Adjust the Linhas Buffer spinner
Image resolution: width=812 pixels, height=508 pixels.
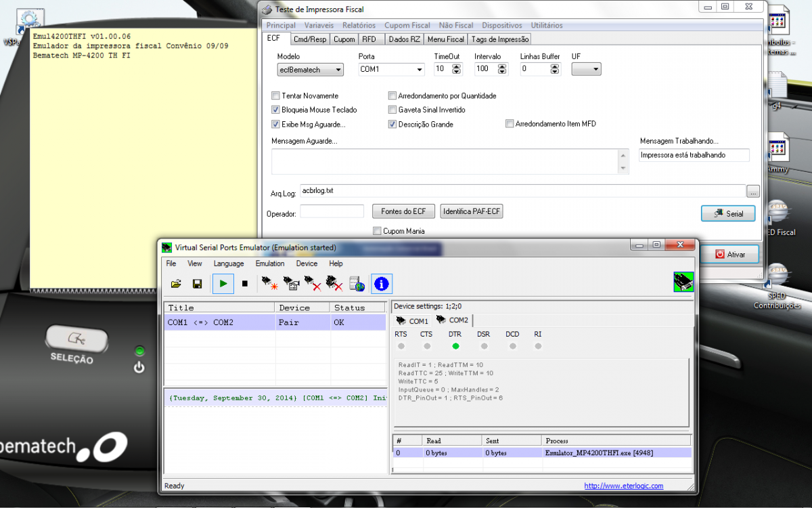(555, 69)
